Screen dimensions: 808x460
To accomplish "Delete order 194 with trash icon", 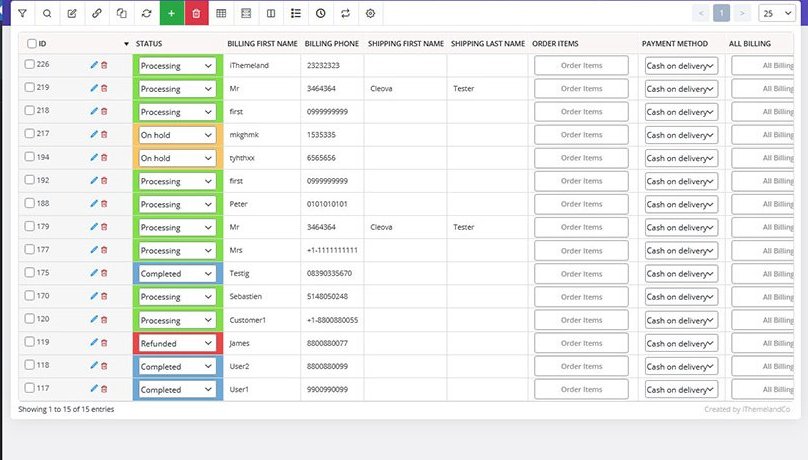I will (104, 158).
